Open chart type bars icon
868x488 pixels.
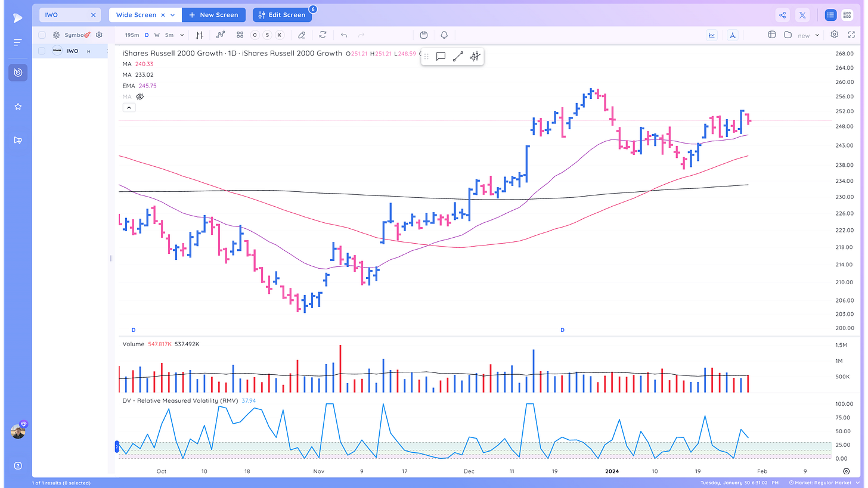(200, 35)
